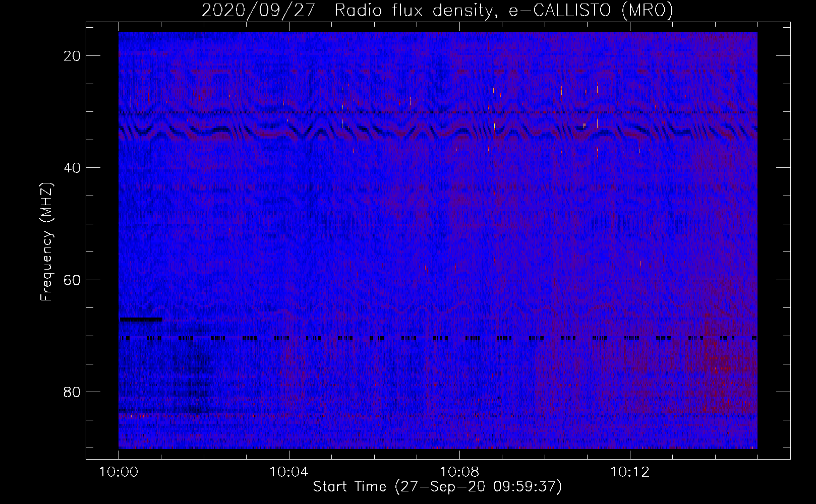816x504 pixels.
Task: Click the 'Start Time (27-Sep-20 09:59:37)' label
Action: point(437,487)
